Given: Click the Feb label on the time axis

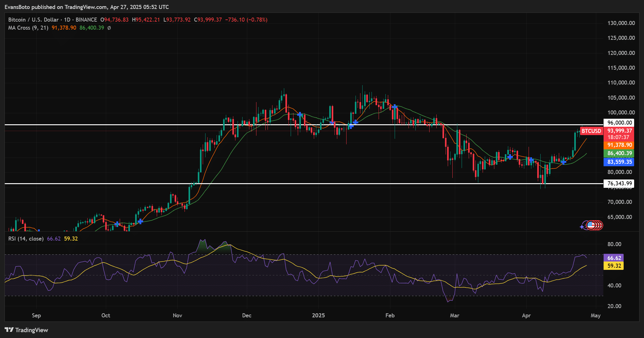Looking at the screenshot, I should pyautogui.click(x=390, y=315).
